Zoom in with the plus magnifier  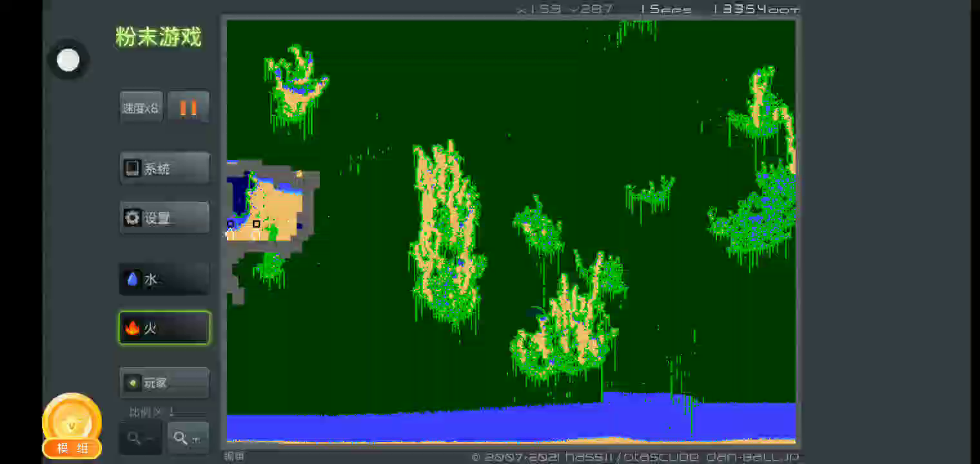(x=188, y=438)
